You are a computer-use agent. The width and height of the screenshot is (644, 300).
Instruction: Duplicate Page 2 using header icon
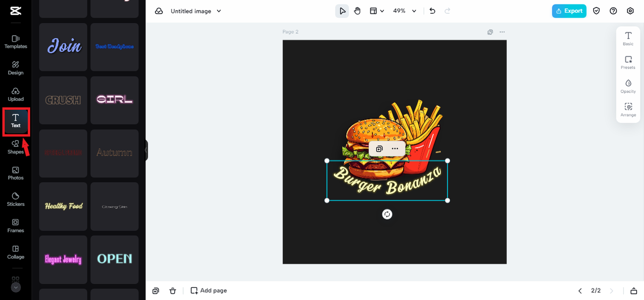point(490,32)
